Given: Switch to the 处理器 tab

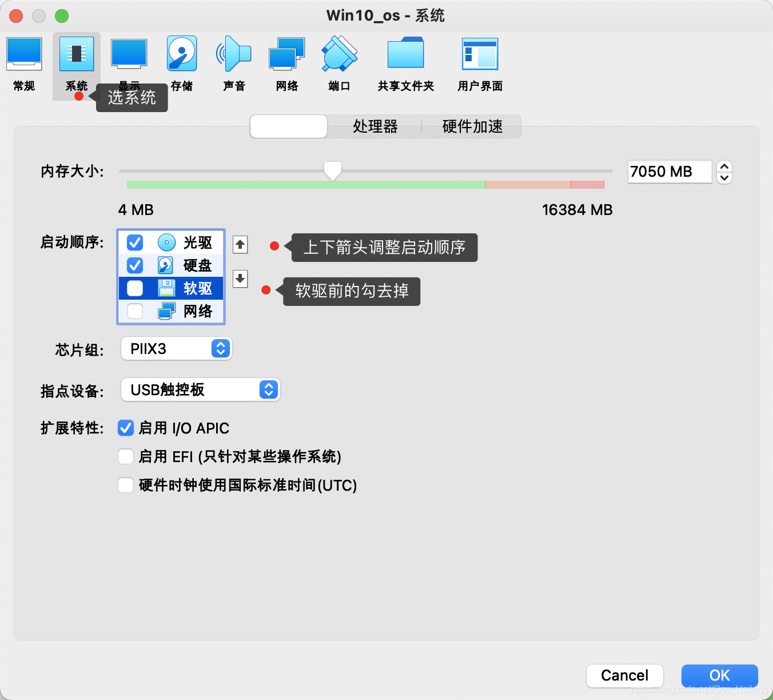Looking at the screenshot, I should pyautogui.click(x=375, y=126).
